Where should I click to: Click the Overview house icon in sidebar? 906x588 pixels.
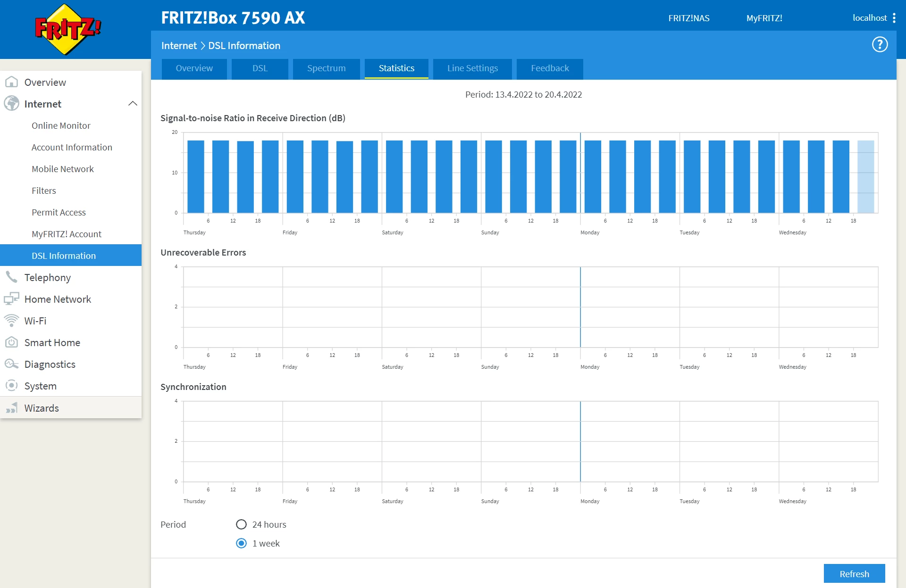11,82
